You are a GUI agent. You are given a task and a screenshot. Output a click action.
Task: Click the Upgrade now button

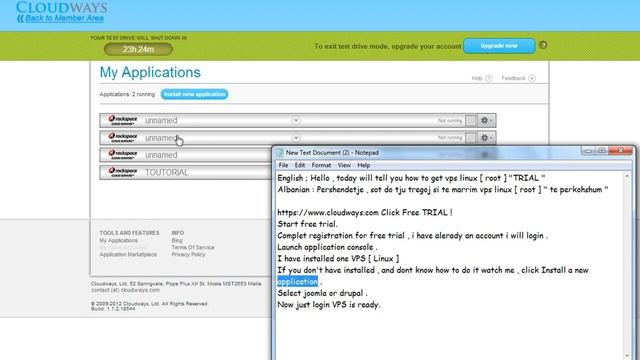point(499,46)
